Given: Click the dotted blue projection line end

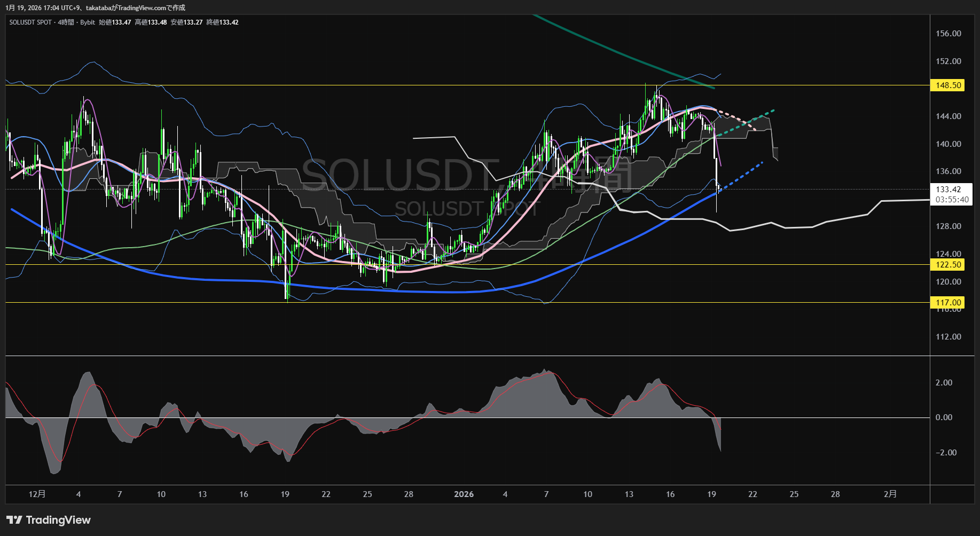Looking at the screenshot, I should click(x=762, y=162).
